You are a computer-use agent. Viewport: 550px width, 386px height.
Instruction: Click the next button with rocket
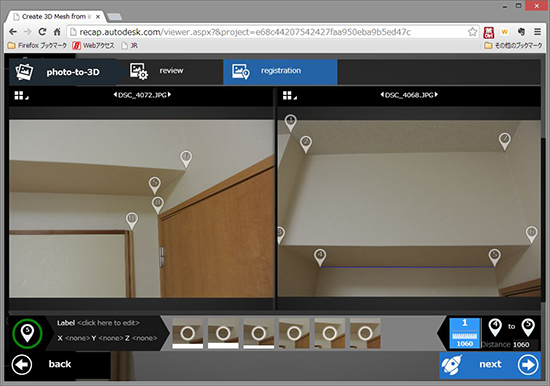(x=490, y=365)
